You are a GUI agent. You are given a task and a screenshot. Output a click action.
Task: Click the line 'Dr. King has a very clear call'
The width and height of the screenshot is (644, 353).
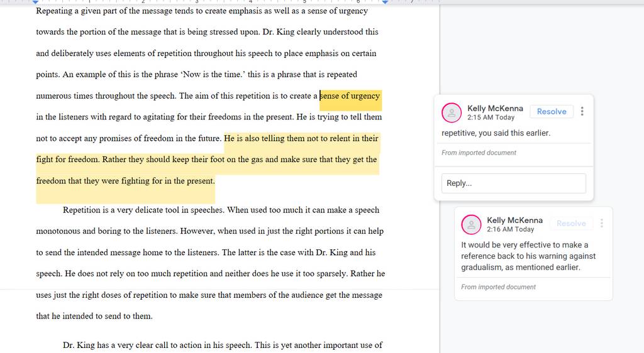[222, 345]
